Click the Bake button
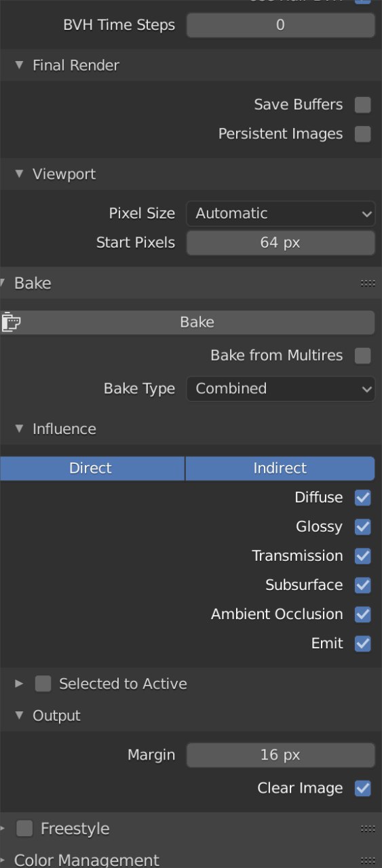The image size is (382, 868). [197, 322]
